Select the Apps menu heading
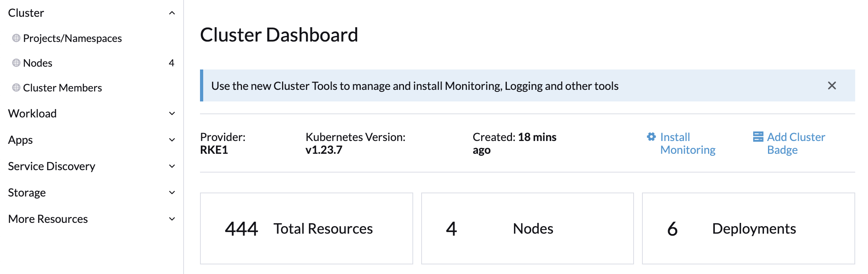This screenshot has height=274, width=868. (x=20, y=140)
